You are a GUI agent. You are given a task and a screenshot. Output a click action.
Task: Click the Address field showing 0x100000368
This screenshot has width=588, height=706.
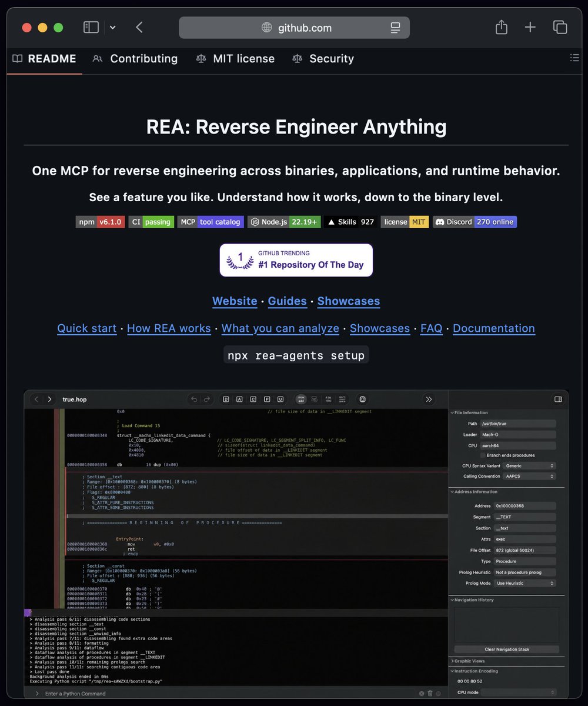click(x=524, y=505)
